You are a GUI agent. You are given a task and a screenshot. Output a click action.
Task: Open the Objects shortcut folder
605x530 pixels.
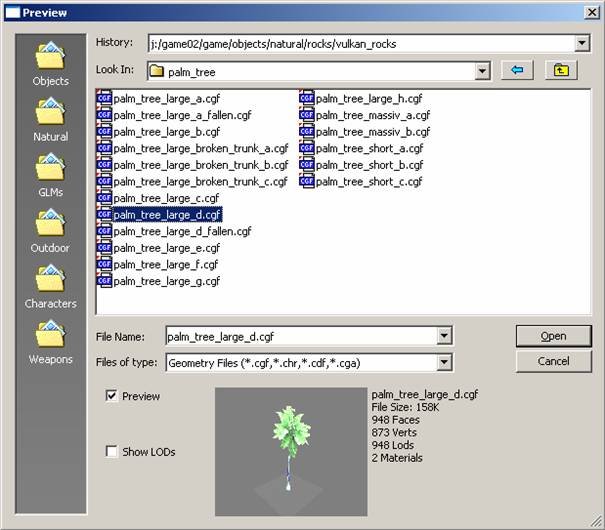point(50,60)
